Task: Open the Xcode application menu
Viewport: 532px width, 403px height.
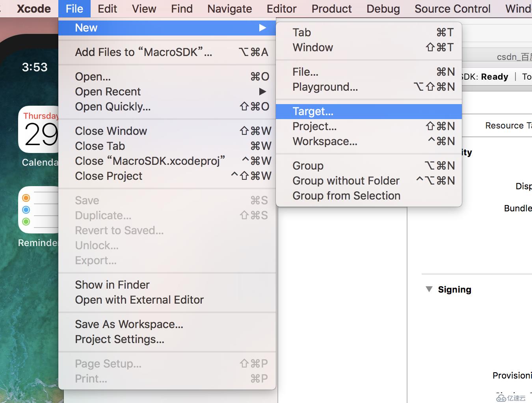Action: [x=33, y=9]
